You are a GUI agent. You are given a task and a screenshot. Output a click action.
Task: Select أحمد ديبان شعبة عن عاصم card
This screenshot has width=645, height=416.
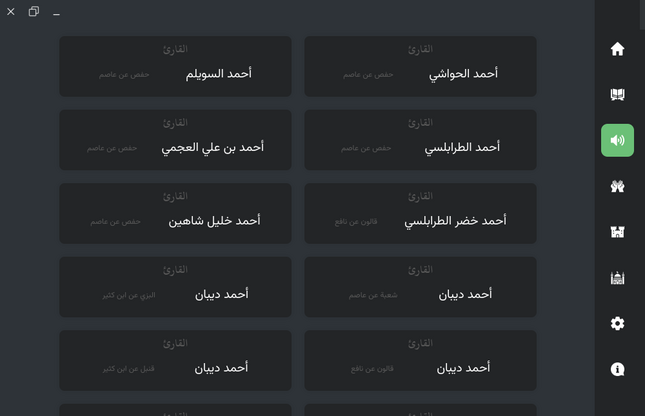420,287
